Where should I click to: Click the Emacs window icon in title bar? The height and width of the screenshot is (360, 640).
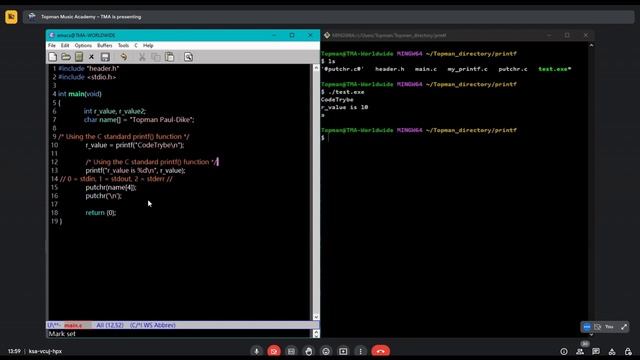coord(52,36)
